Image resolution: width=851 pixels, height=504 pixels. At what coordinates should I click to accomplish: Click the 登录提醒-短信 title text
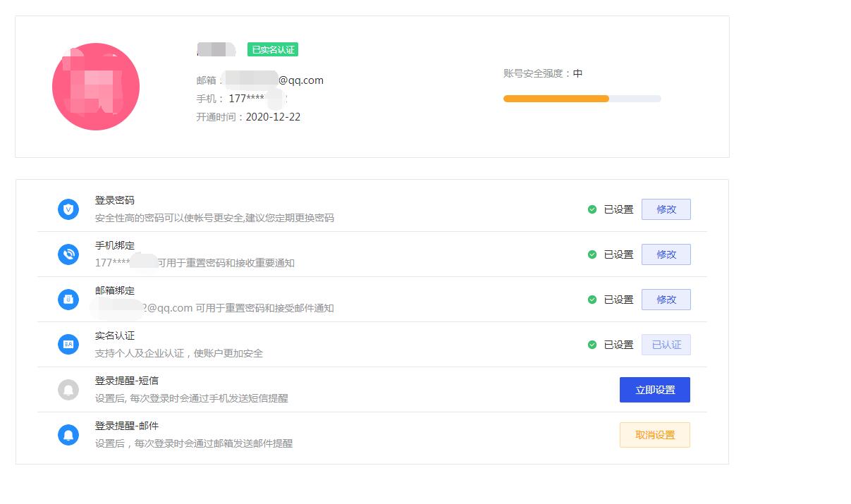pos(127,381)
